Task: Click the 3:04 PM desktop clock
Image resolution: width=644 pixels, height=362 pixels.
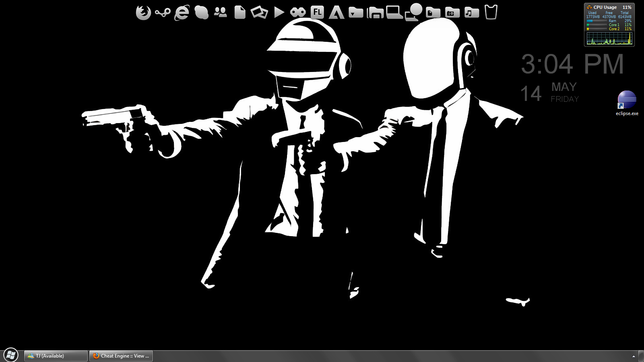Action: tap(572, 64)
